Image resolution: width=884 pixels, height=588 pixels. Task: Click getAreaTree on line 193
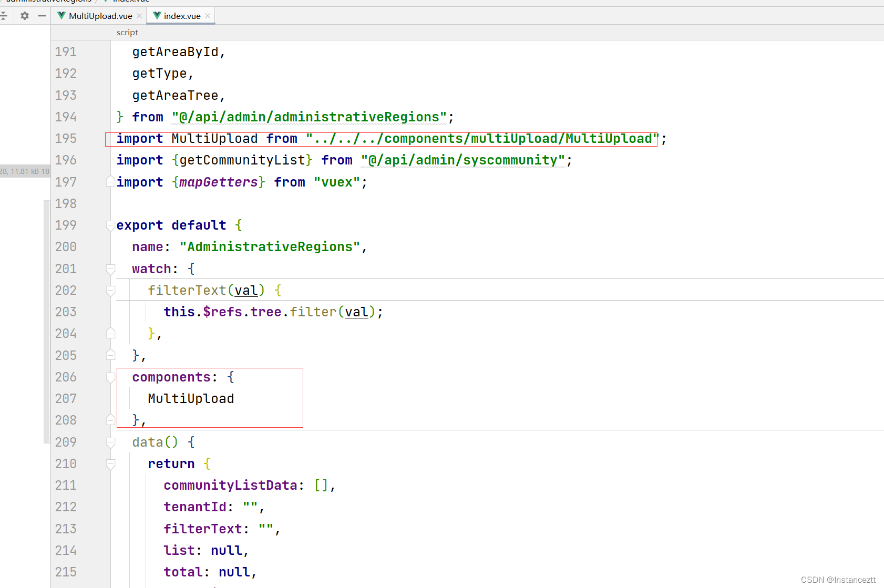coord(175,96)
